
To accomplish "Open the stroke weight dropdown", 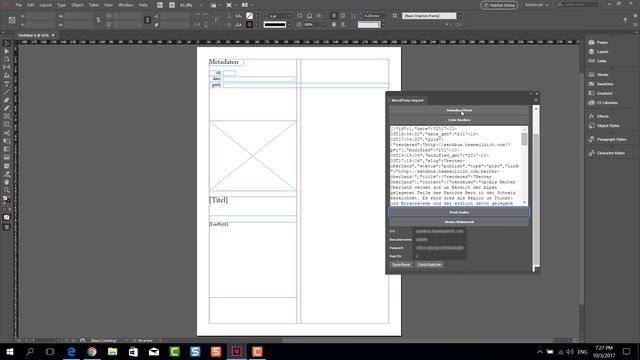I will pyautogui.click(x=289, y=16).
